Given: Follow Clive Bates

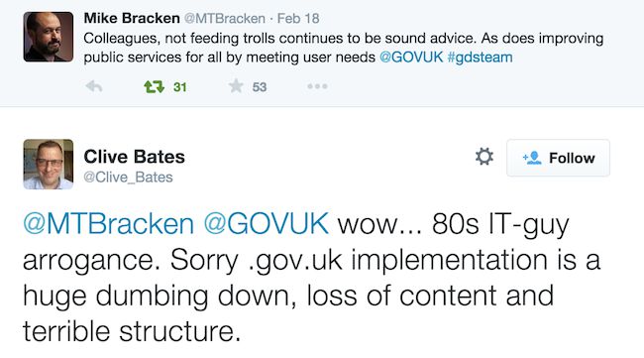Looking at the screenshot, I should (558, 158).
